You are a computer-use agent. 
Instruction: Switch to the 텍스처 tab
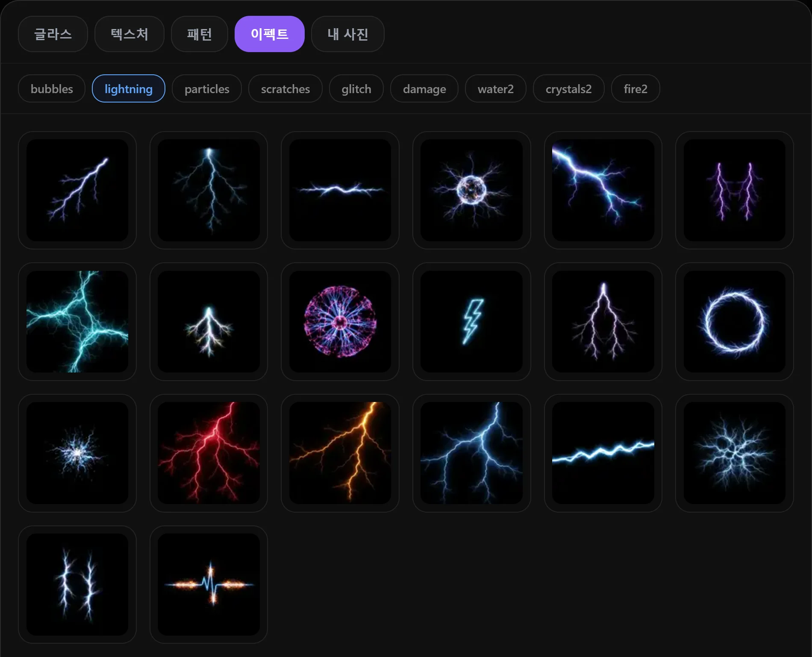click(129, 34)
